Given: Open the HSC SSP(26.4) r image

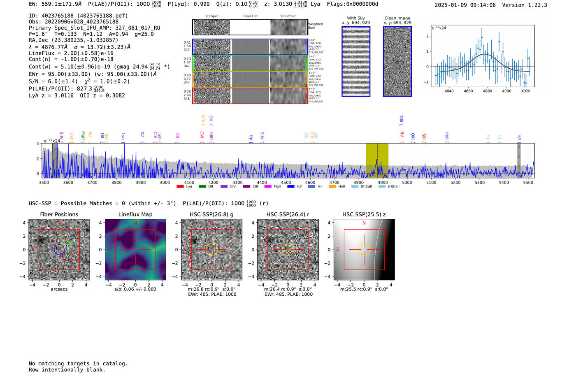Looking at the screenshot, I should pos(288,250).
